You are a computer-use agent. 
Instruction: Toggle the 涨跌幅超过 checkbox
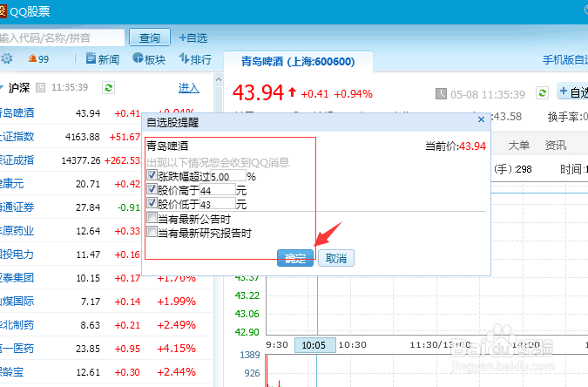(152, 174)
